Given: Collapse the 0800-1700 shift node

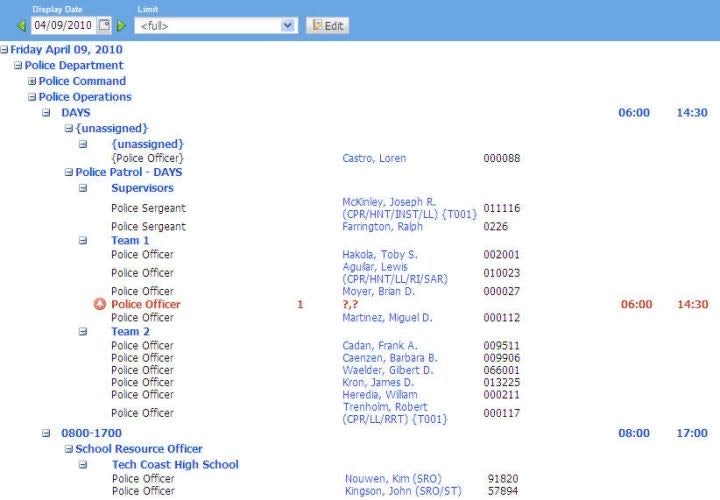Looking at the screenshot, I should point(46,433).
